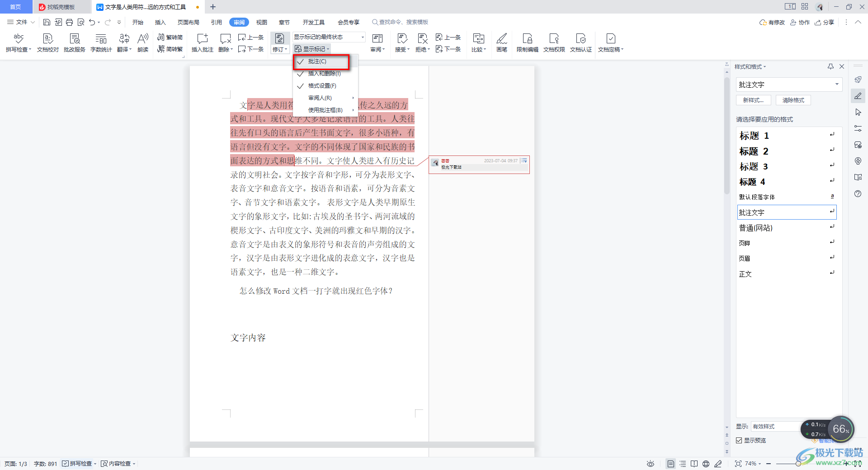
Task: Open the 有效样式 display filter dropdown
Action: pyautogui.click(x=775, y=427)
